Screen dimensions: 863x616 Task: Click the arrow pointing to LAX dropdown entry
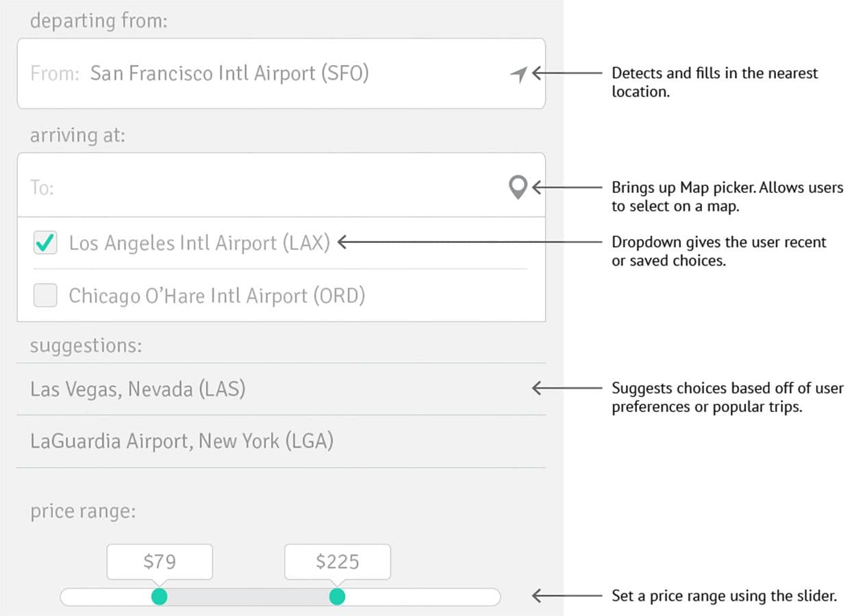click(x=466, y=242)
